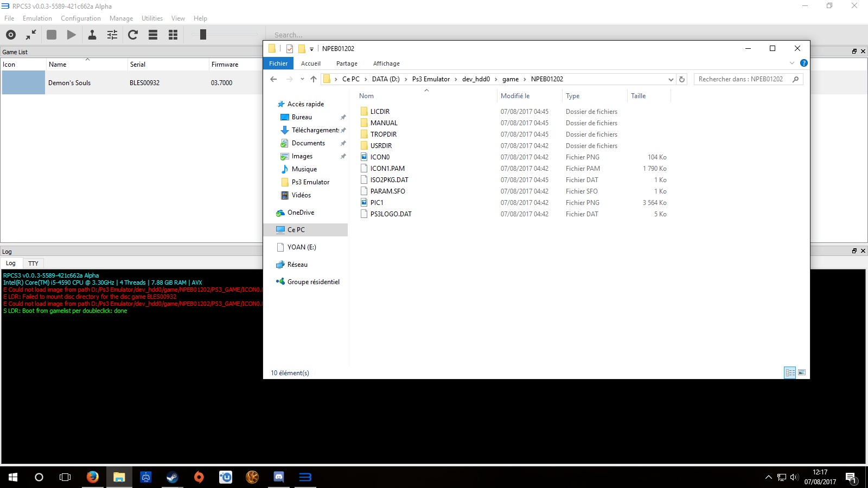Refresh the game list with circular arrow
The width and height of the screenshot is (868, 488).
point(133,35)
